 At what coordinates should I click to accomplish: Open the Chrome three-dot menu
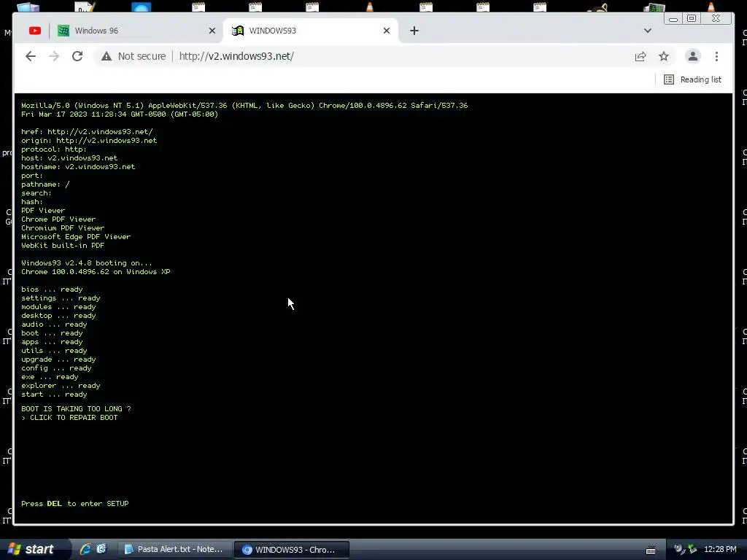click(716, 56)
